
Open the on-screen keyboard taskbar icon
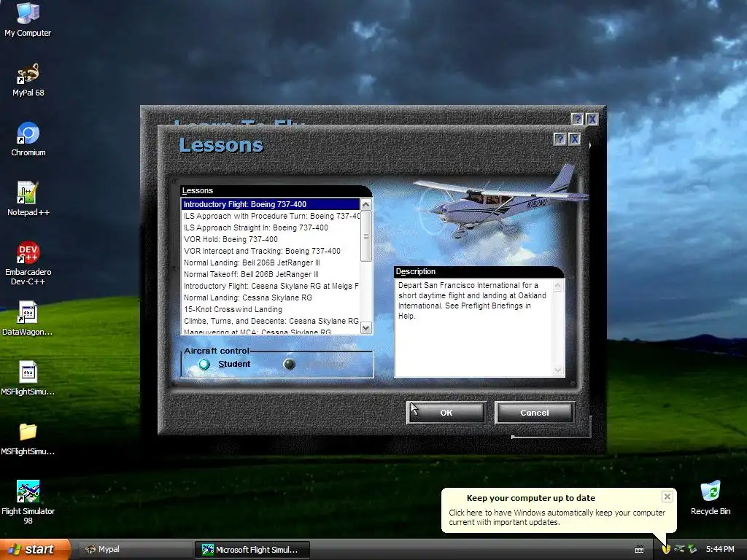tap(639, 550)
